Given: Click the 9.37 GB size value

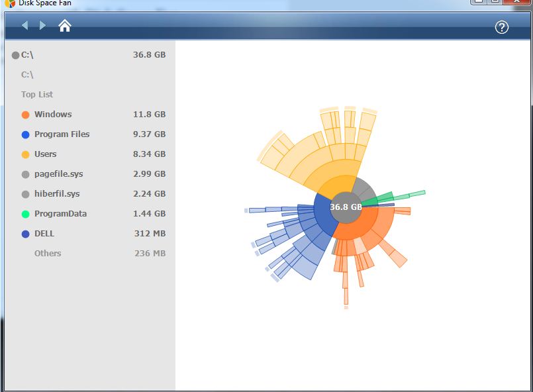Looking at the screenshot, I should tap(149, 134).
